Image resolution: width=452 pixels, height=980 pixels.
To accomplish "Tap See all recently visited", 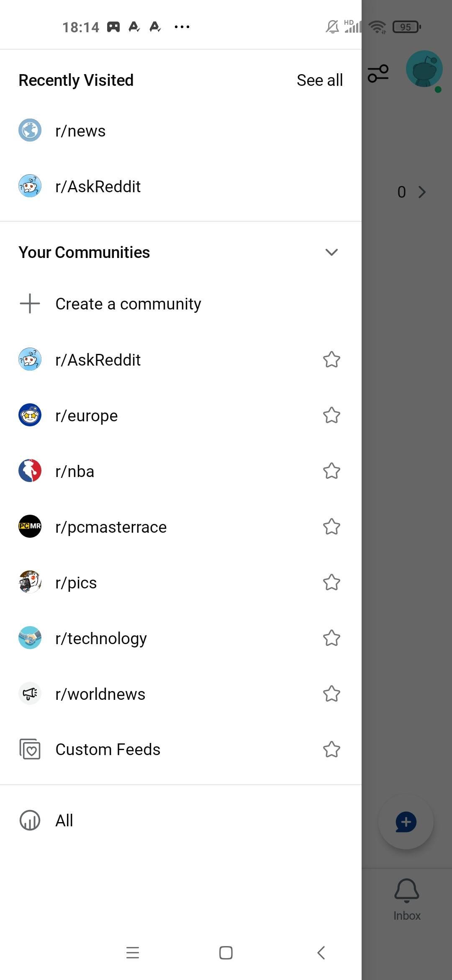I will (x=320, y=80).
